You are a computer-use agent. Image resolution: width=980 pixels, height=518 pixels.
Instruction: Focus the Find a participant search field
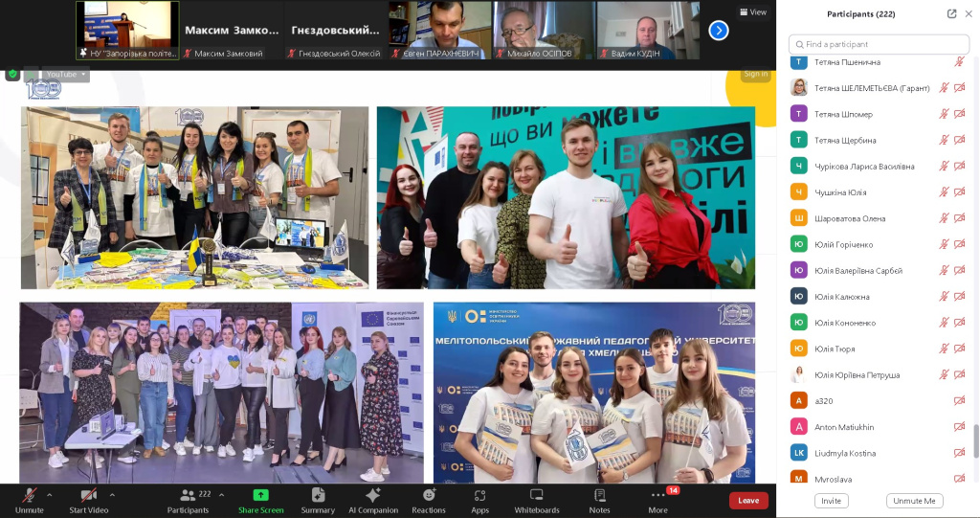click(x=879, y=44)
